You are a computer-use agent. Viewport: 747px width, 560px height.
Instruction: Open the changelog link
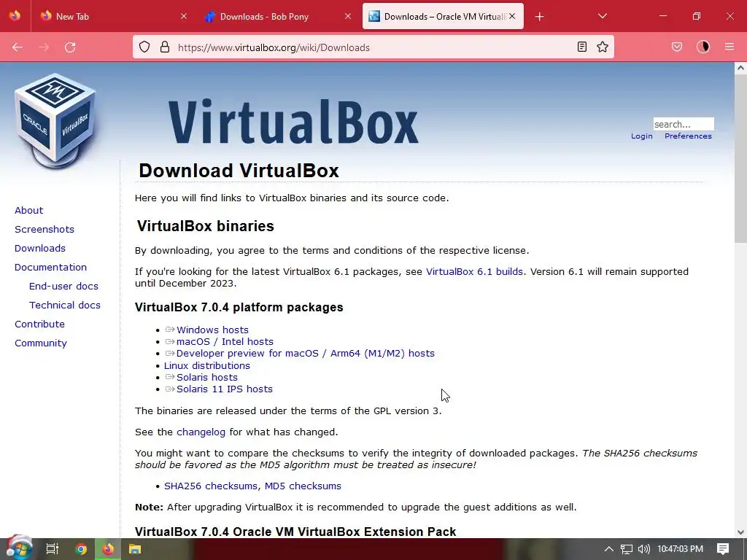pos(201,432)
